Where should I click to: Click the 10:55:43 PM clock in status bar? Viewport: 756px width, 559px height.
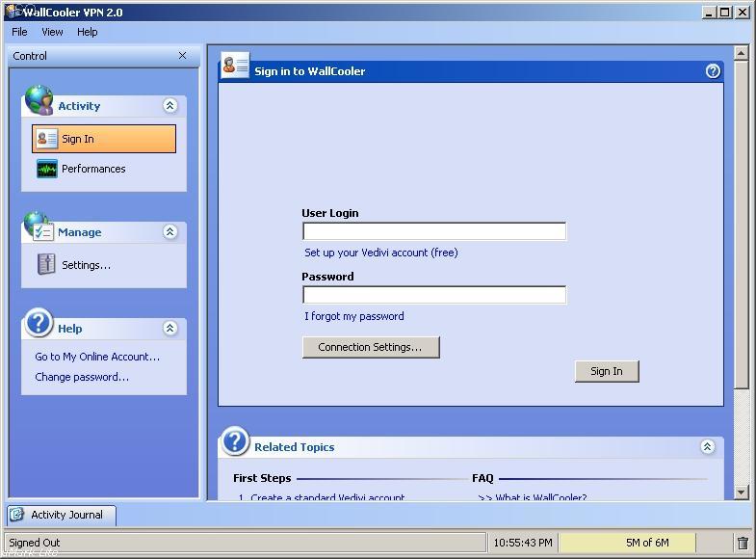click(x=523, y=543)
